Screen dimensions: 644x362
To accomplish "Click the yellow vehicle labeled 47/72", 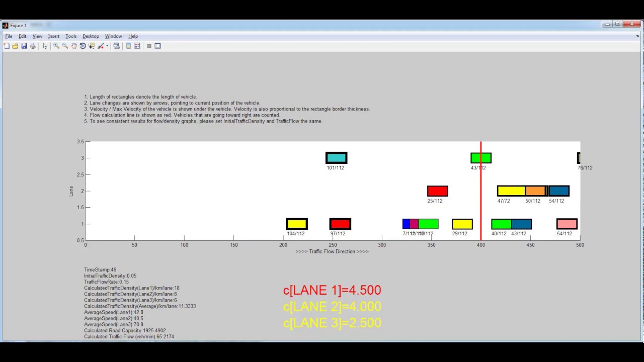I will coord(511,191).
